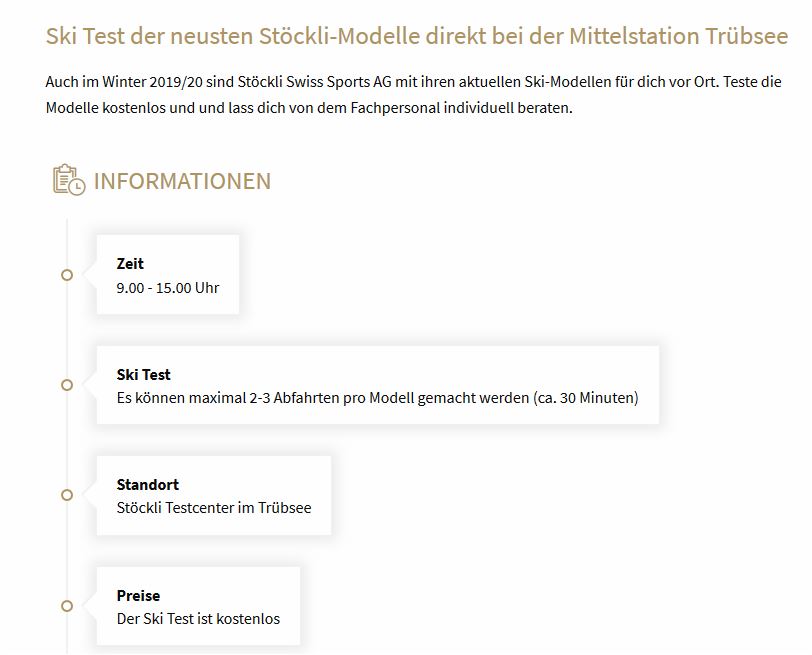This screenshot has height=655, width=812.
Task: Click the timeline circle beside Standort
Action: (x=67, y=495)
